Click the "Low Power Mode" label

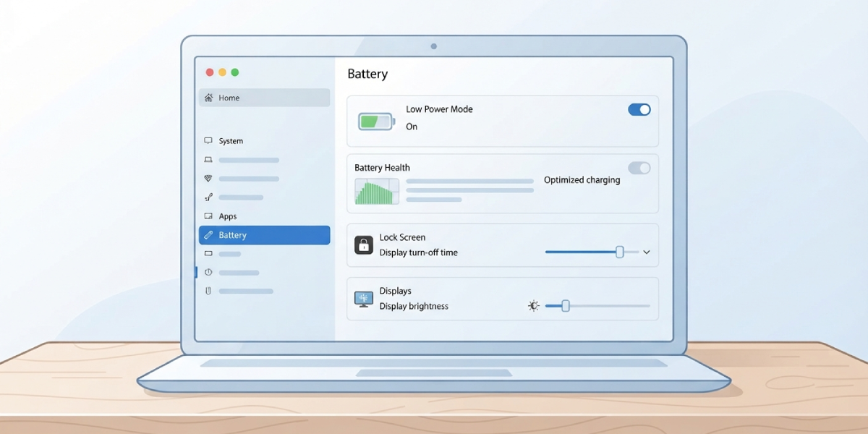[439, 109]
